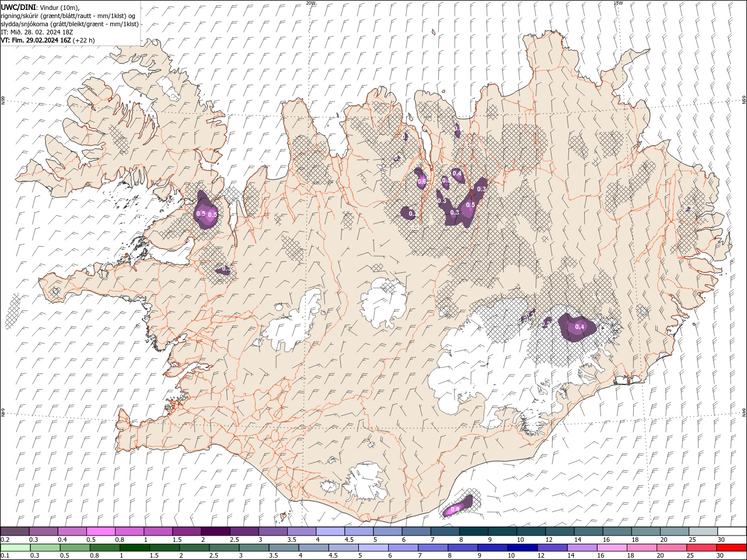
Task: Click the swatch between 25 and 30, lower legend row
Action: point(701,548)
